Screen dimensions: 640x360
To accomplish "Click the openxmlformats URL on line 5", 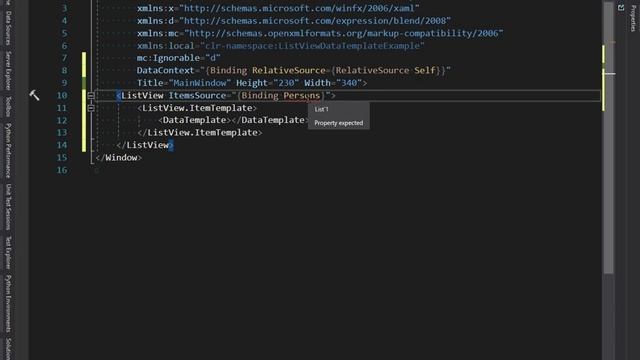I will click(x=344, y=33).
